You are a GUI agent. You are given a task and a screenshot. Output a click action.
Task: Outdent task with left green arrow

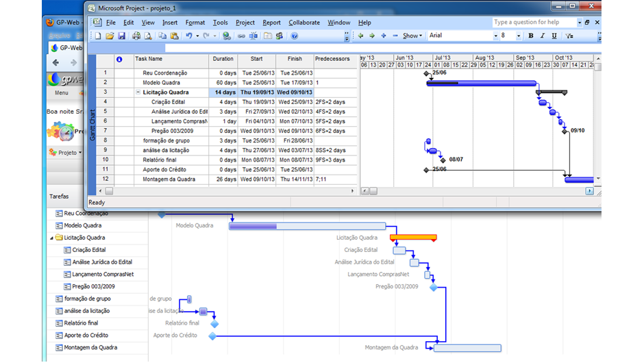pos(360,36)
